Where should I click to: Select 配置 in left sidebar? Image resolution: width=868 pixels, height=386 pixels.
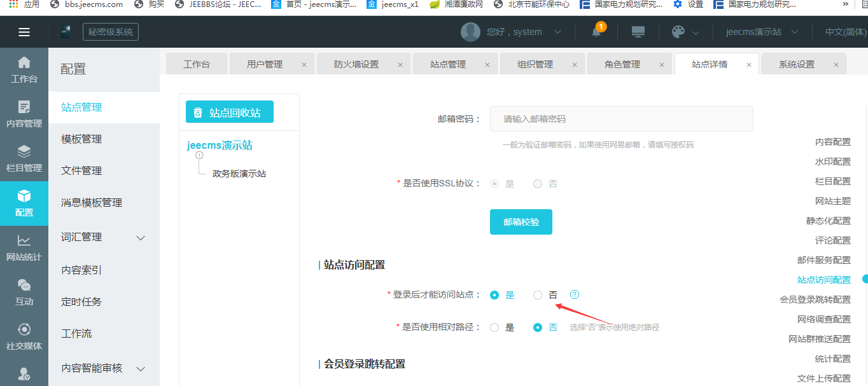coord(24,203)
